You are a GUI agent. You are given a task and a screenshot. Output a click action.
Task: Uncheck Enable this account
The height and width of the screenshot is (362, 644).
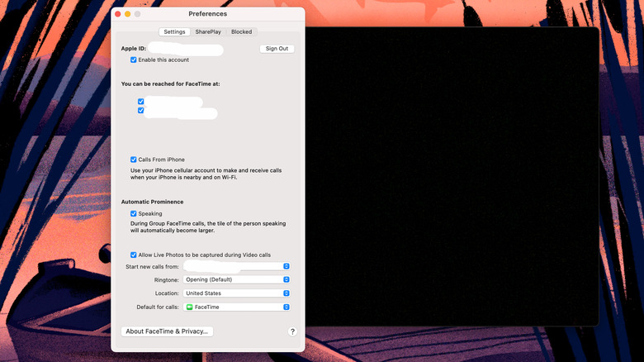point(134,60)
